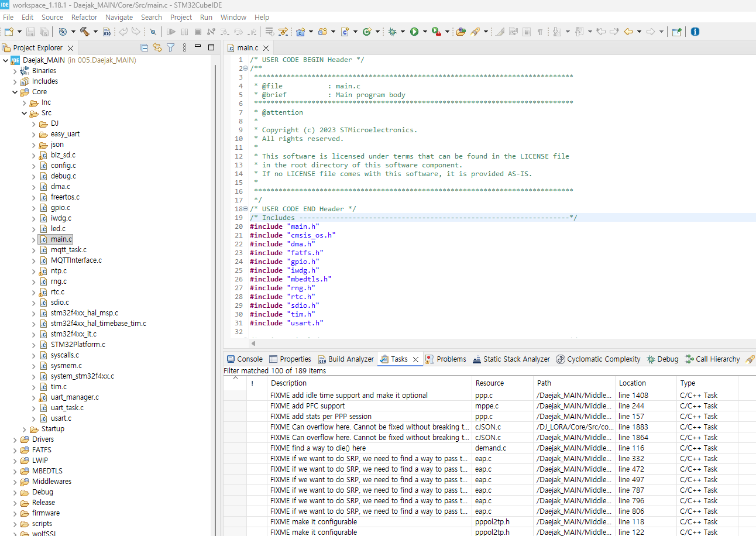This screenshot has height=536, width=756.
Task: Switch to Static Stack Analyzer tab
Action: (x=511, y=359)
